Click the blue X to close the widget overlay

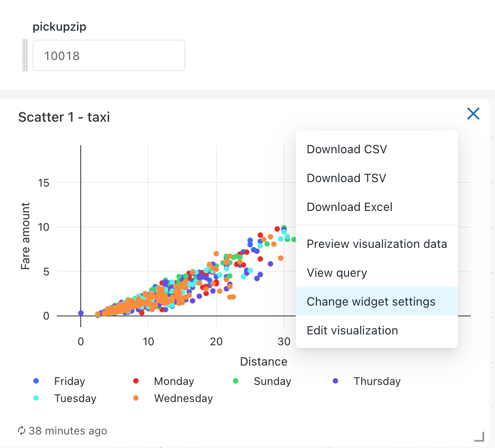tap(473, 114)
